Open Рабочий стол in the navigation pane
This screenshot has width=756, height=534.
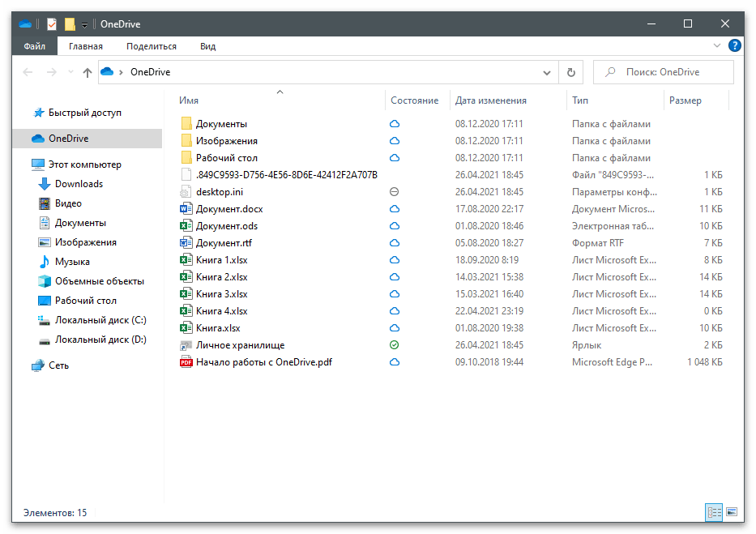(85, 301)
